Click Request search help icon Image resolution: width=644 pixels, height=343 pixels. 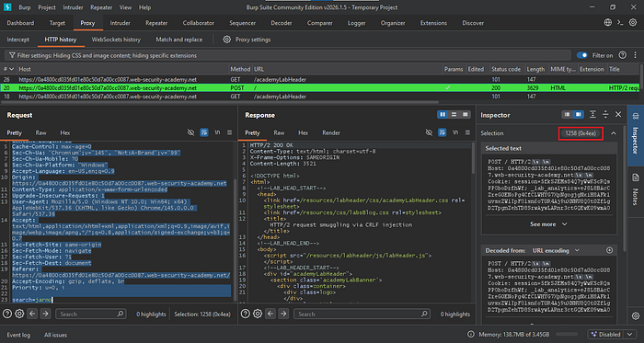pos(6,314)
